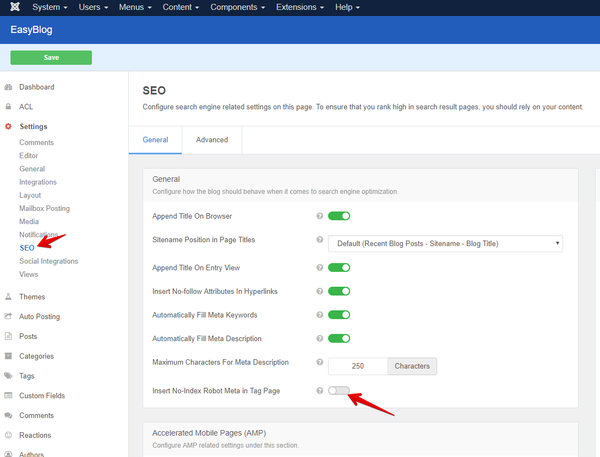This screenshot has height=457, width=600.
Task: Open Media settings
Action: pos(29,222)
